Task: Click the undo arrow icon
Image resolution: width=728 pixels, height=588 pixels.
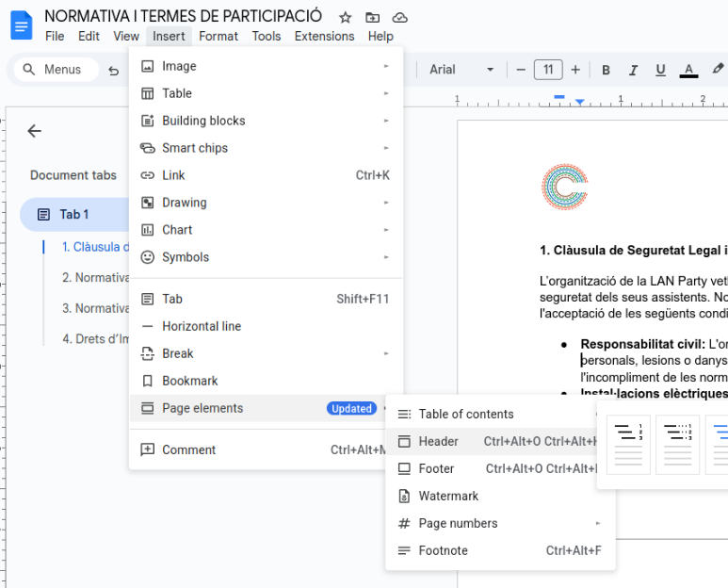Action: [114, 70]
